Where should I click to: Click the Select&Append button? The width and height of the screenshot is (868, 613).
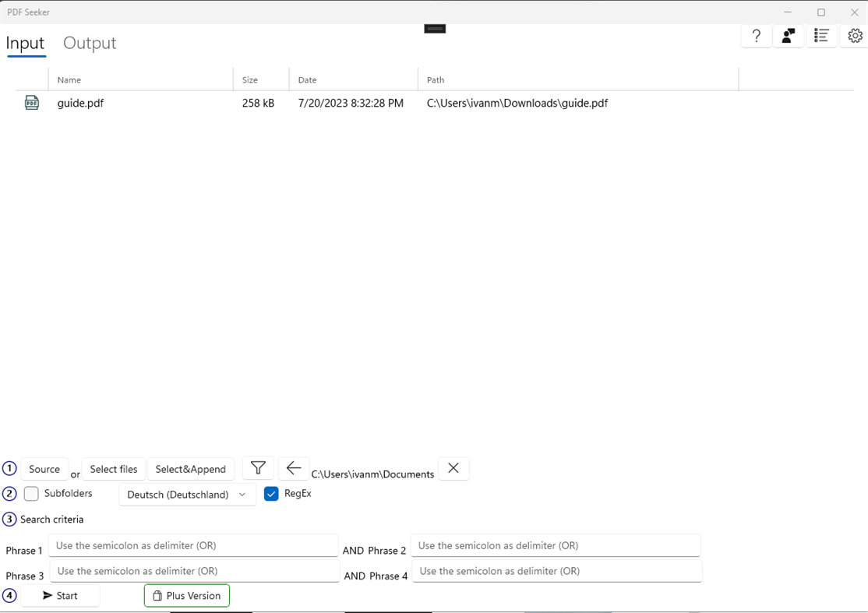[190, 468]
